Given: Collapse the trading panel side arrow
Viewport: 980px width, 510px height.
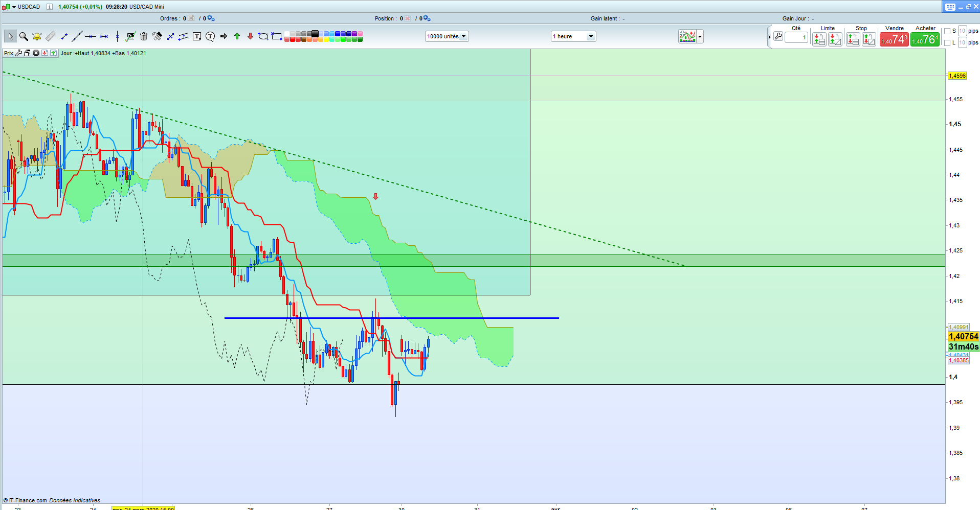Looking at the screenshot, I should click(x=769, y=37).
